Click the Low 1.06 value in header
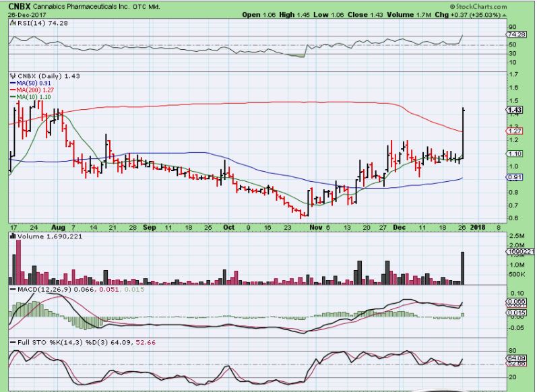537x392 pixels. tap(329, 15)
